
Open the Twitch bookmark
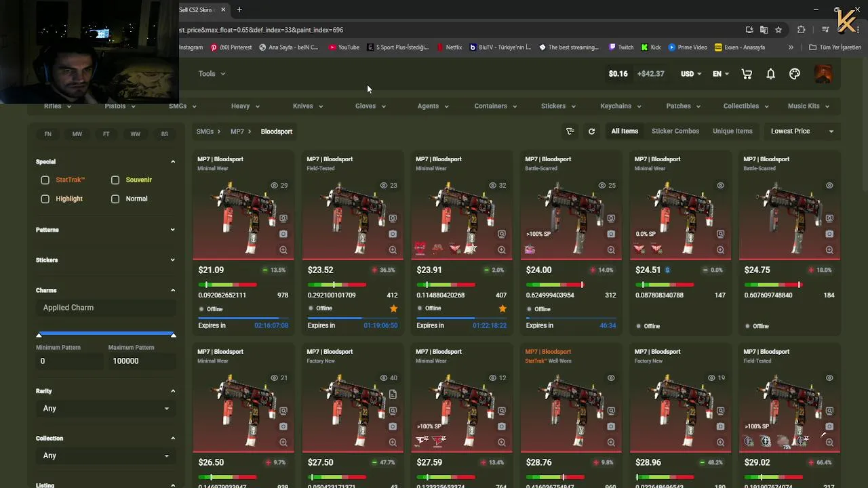pyautogui.click(x=620, y=47)
